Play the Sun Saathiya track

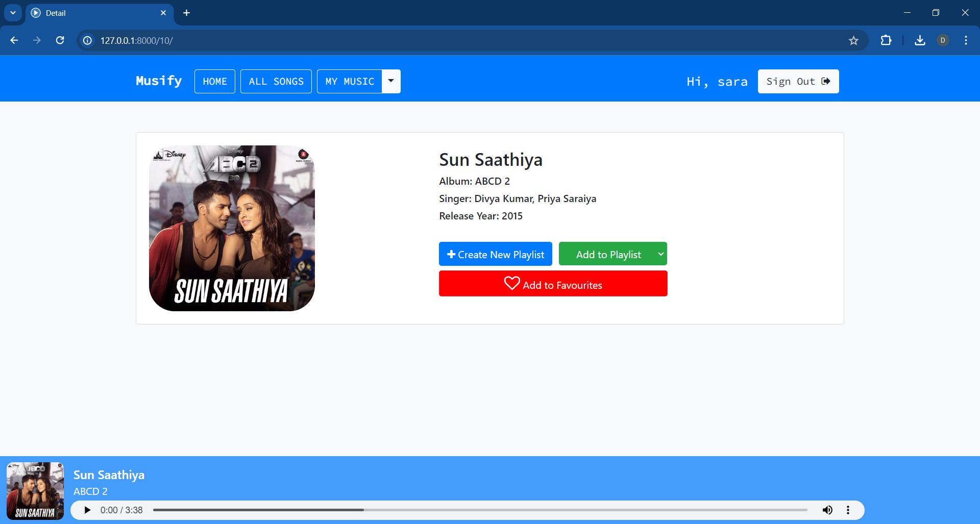(x=87, y=510)
